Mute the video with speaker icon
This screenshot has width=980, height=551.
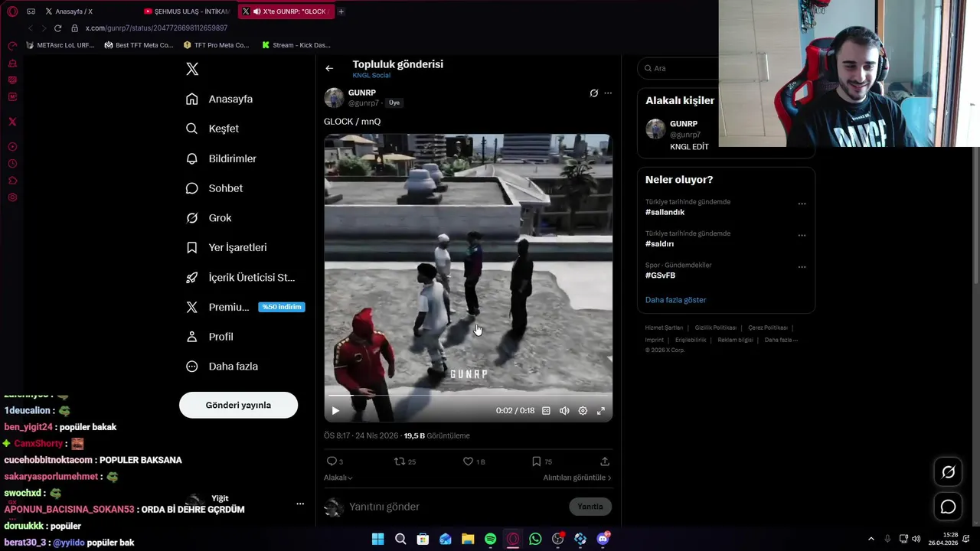(x=564, y=411)
